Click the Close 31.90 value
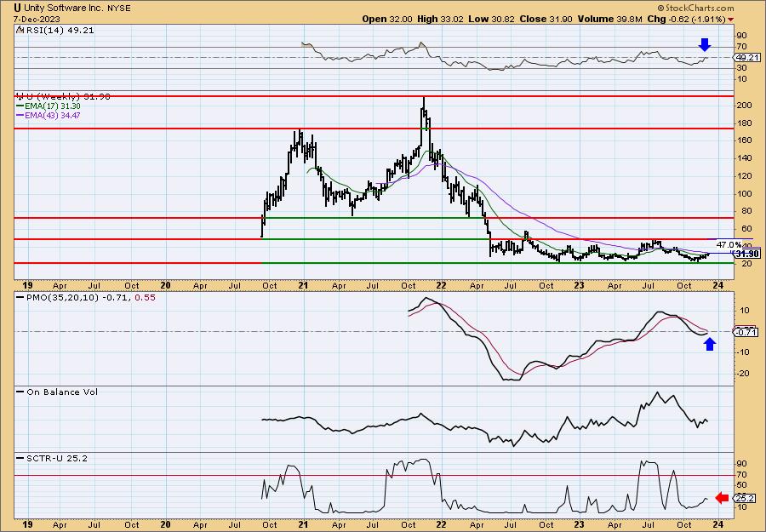This screenshot has height=532, width=766. coord(546,19)
